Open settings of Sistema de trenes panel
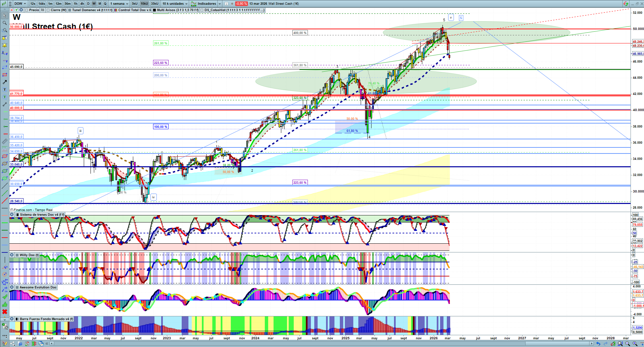The width and height of the screenshot is (644, 347). pos(12,215)
